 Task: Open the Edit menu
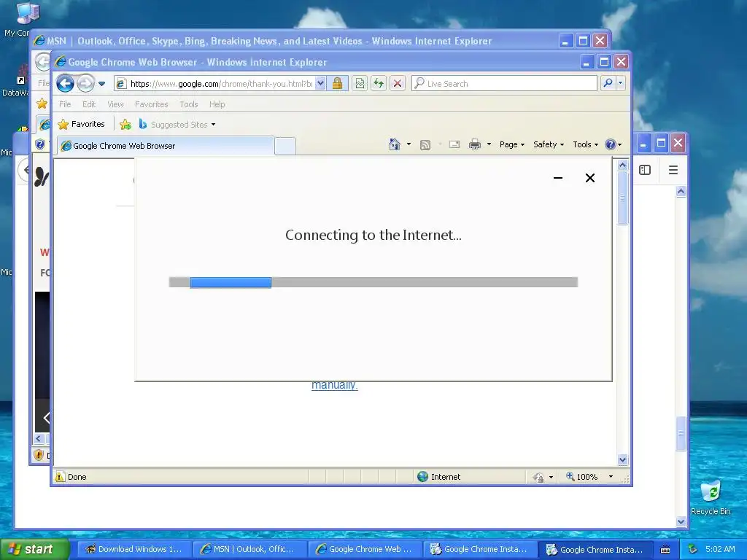tap(89, 104)
